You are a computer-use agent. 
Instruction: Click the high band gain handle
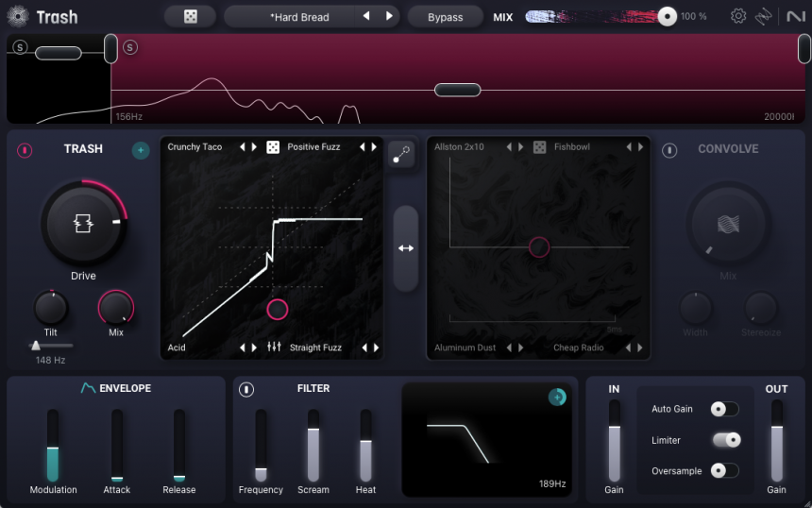(x=457, y=90)
